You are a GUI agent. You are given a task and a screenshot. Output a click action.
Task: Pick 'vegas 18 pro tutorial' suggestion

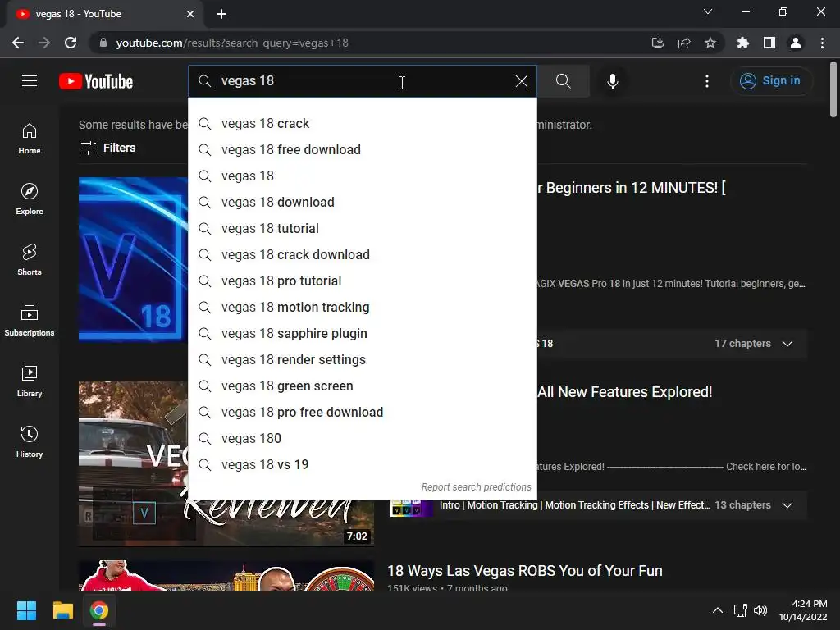363,281
